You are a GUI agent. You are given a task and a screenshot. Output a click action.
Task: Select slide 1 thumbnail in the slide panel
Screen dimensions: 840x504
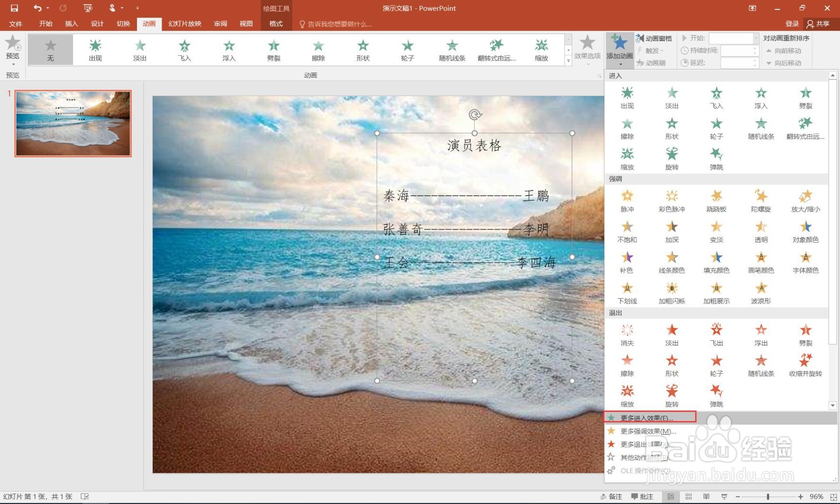(73, 123)
